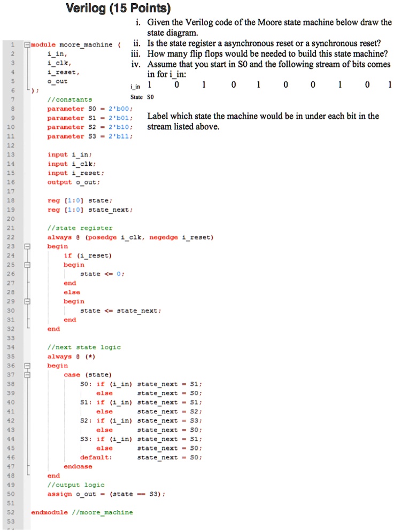394x532 pixels.
Task: Click line number 50 in the gutter
Action: coord(12,494)
